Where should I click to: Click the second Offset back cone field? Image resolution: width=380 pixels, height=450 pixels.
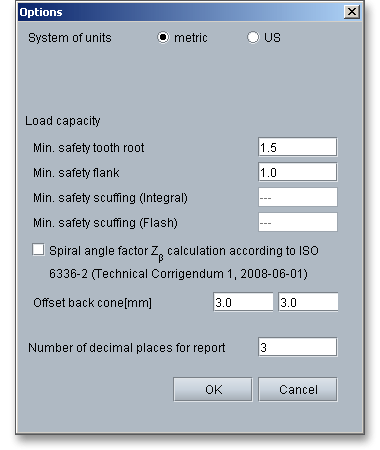[308, 302]
